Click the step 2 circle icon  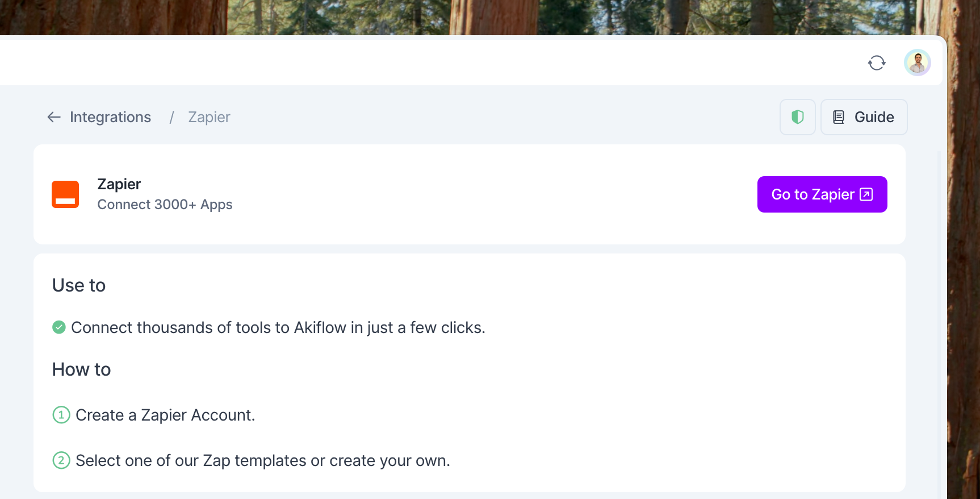(x=61, y=460)
